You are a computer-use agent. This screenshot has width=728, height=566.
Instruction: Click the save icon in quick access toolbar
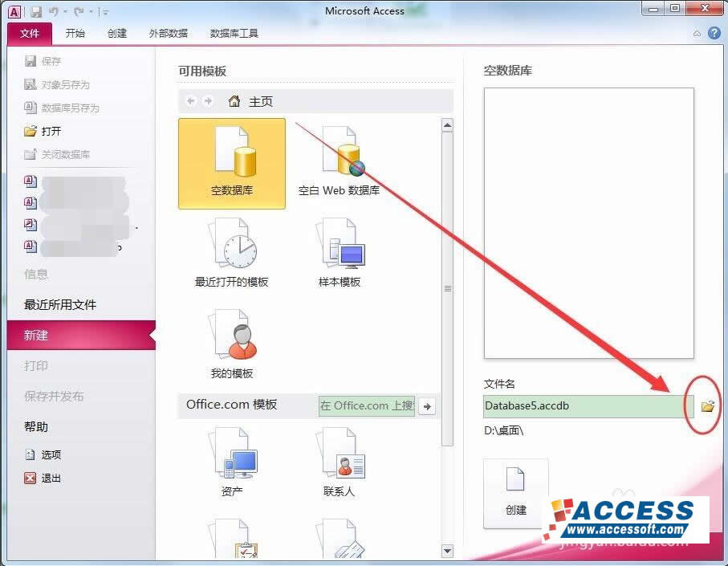36,12
